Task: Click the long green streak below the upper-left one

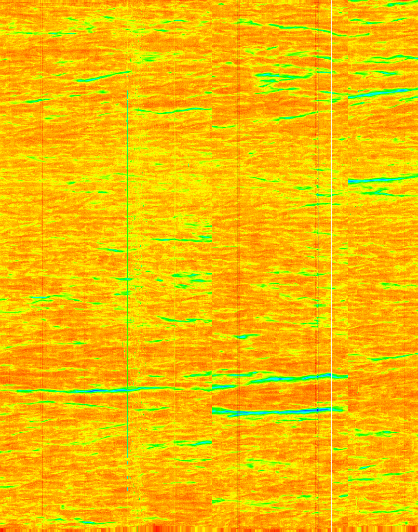Action: click(171, 111)
